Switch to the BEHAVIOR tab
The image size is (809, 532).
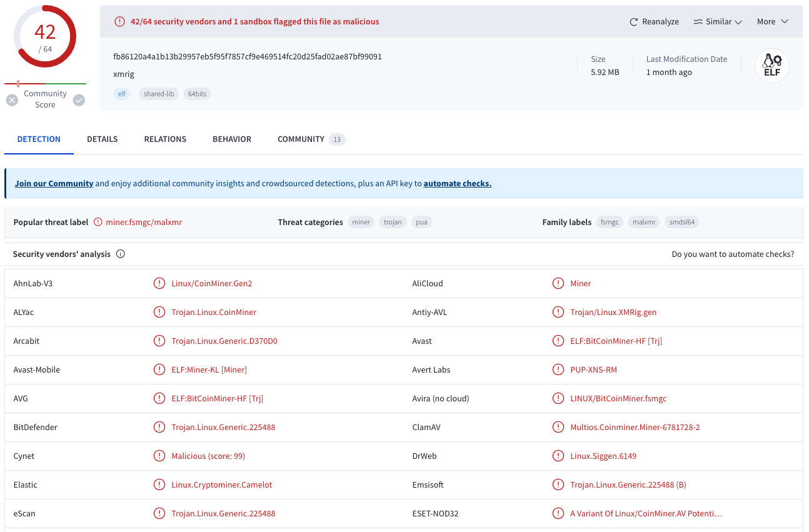pyautogui.click(x=232, y=139)
